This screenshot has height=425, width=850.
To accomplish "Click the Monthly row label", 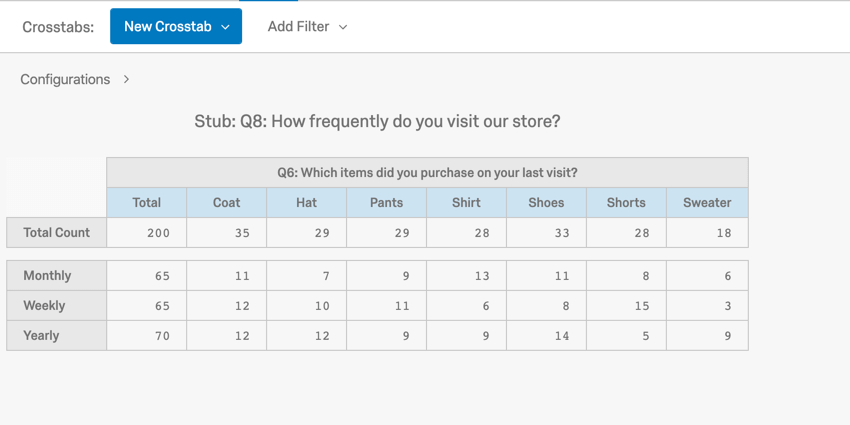I will (48, 275).
